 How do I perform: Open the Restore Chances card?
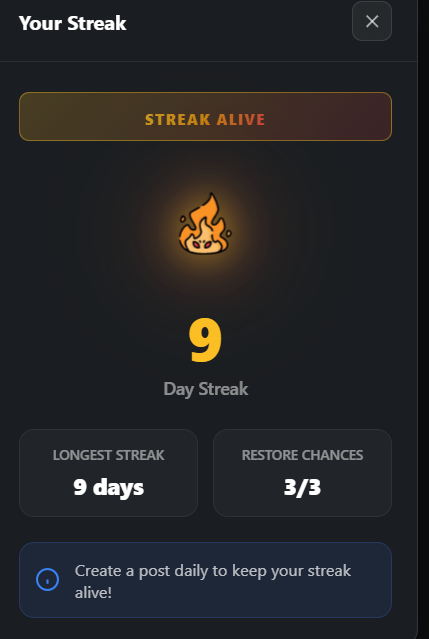(302, 473)
